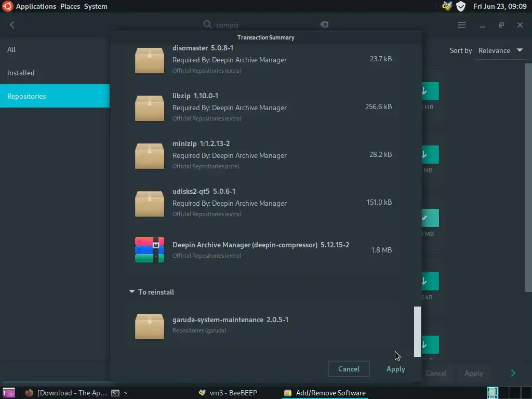Switch to vm3 - BeeBEEP taskbar window
Image resolution: width=532 pixels, height=399 pixels.
pos(229,393)
